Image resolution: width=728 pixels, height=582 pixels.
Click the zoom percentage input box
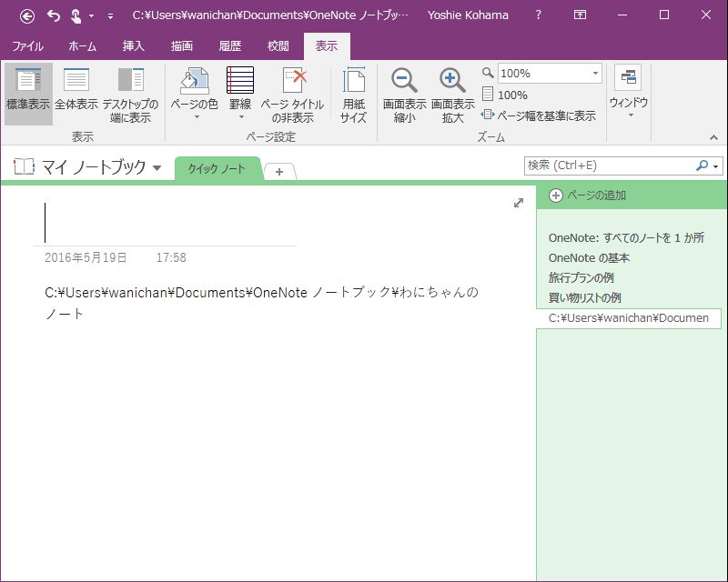click(x=543, y=74)
